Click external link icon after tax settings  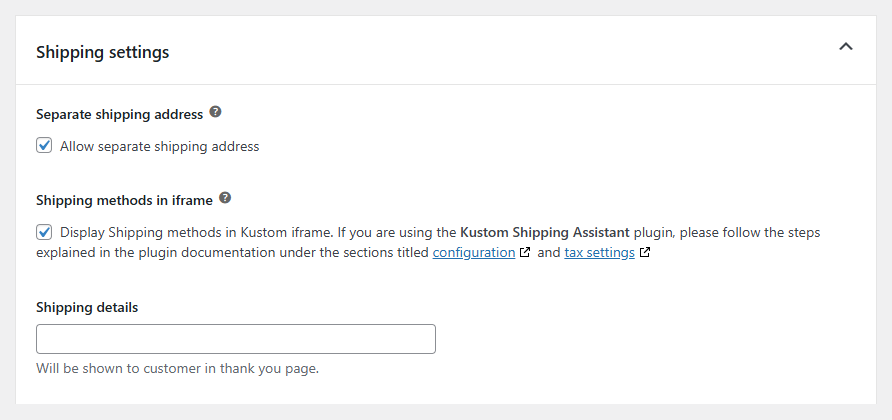tap(645, 253)
